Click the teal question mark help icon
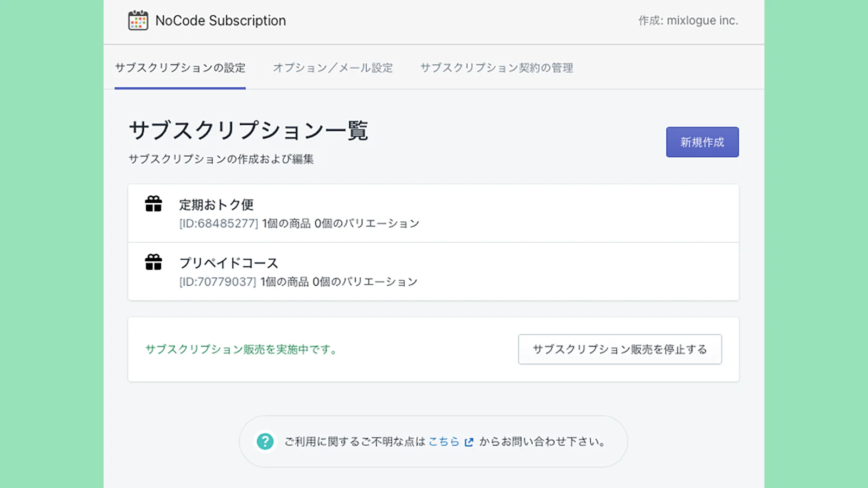 tap(265, 441)
